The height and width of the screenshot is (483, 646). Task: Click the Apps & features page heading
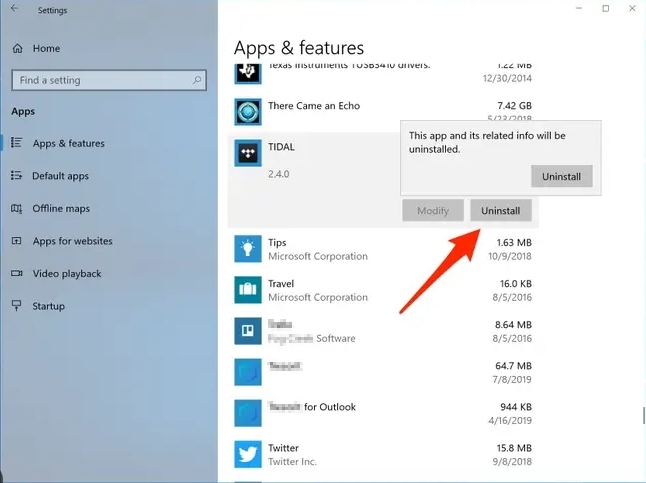299,48
